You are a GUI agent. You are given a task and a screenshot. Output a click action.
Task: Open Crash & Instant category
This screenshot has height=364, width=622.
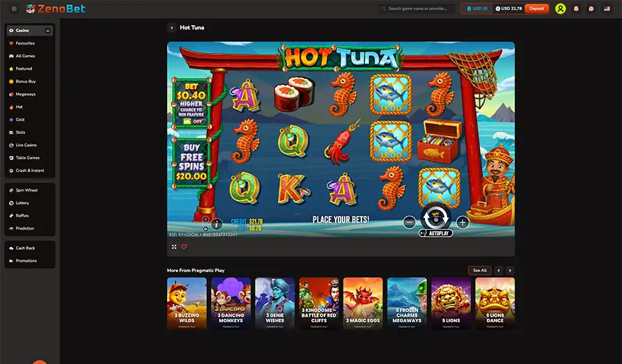(29, 171)
